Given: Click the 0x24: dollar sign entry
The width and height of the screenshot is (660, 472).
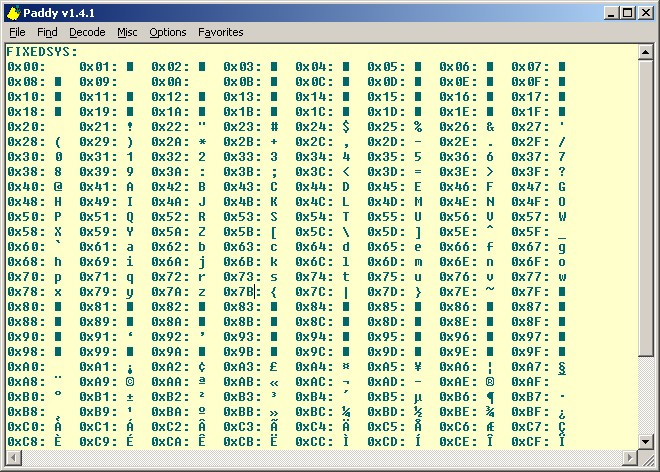Looking at the screenshot, I should point(322,127).
